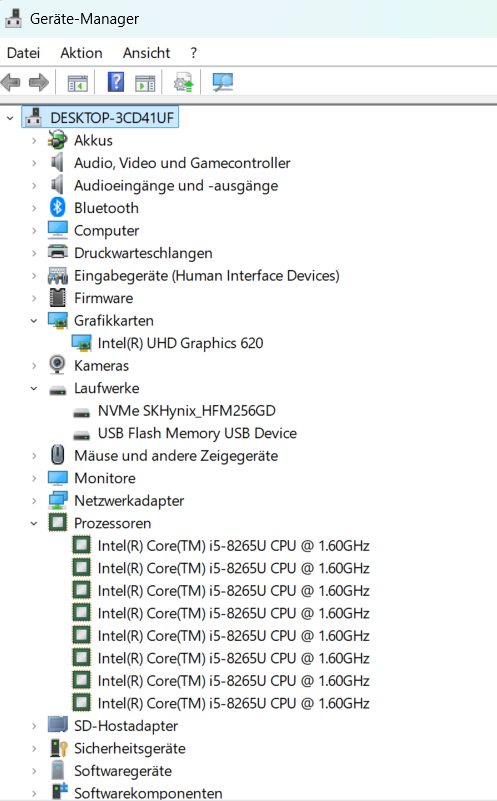The width and height of the screenshot is (497, 801).
Task: Select USB Flash Memory USB Device
Action: 197,433
